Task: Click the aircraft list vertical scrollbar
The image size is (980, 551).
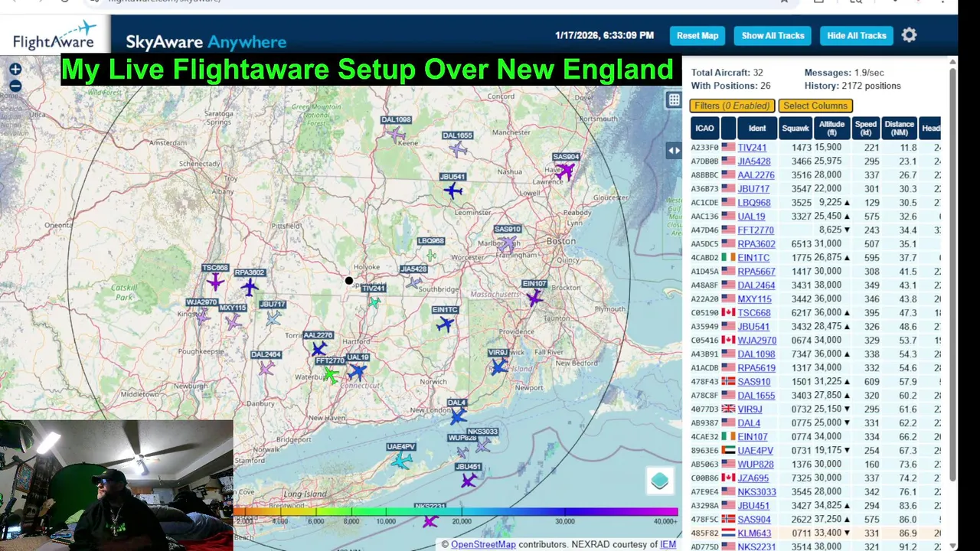Action: [952, 275]
